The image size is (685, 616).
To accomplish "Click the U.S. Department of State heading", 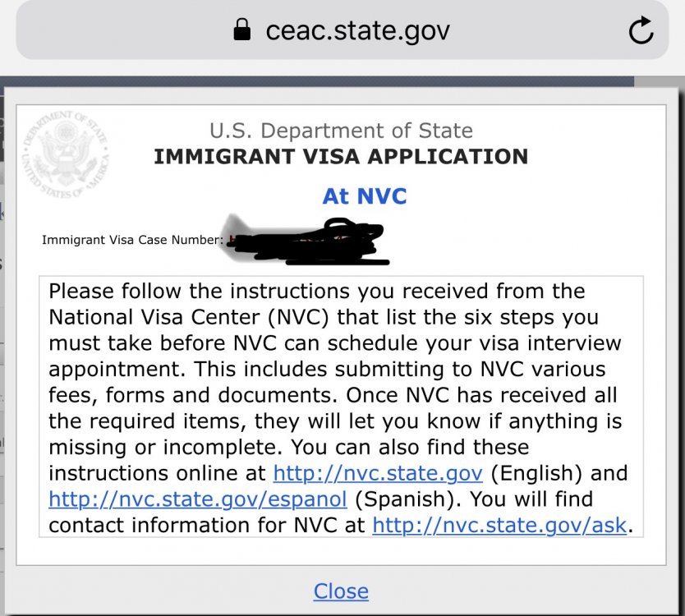I will pyautogui.click(x=341, y=131).
